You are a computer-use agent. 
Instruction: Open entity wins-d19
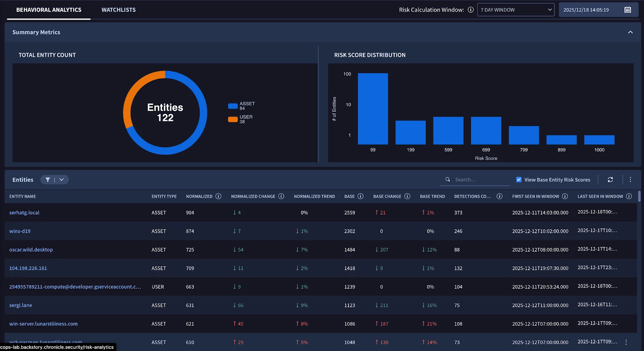(x=20, y=231)
